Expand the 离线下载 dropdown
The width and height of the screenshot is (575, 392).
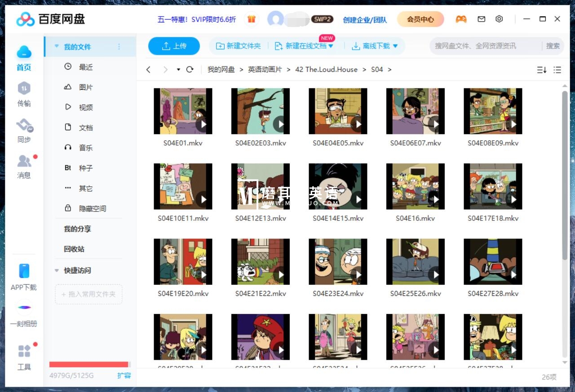click(x=395, y=46)
